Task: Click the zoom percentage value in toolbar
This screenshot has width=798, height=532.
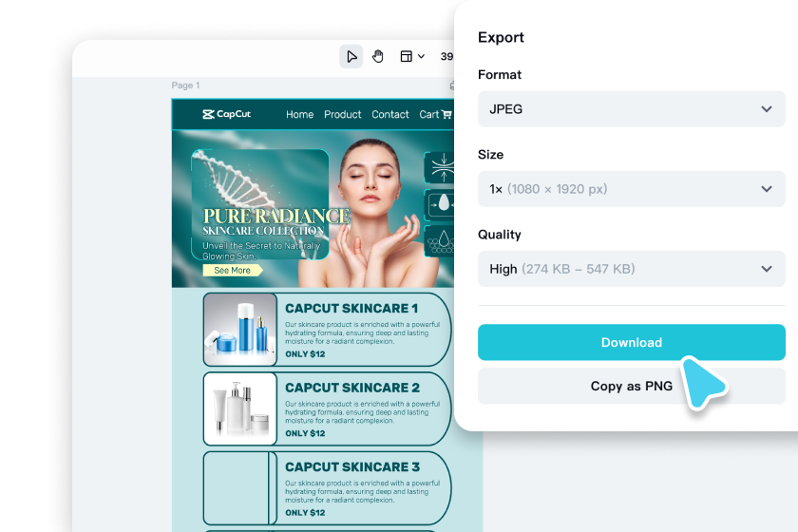Action: pyautogui.click(x=446, y=56)
